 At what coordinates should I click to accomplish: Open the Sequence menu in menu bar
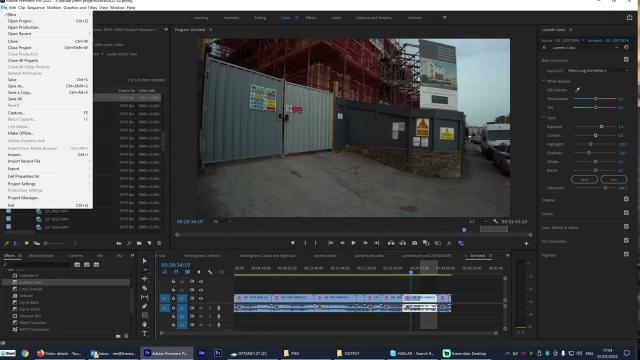coord(36,7)
